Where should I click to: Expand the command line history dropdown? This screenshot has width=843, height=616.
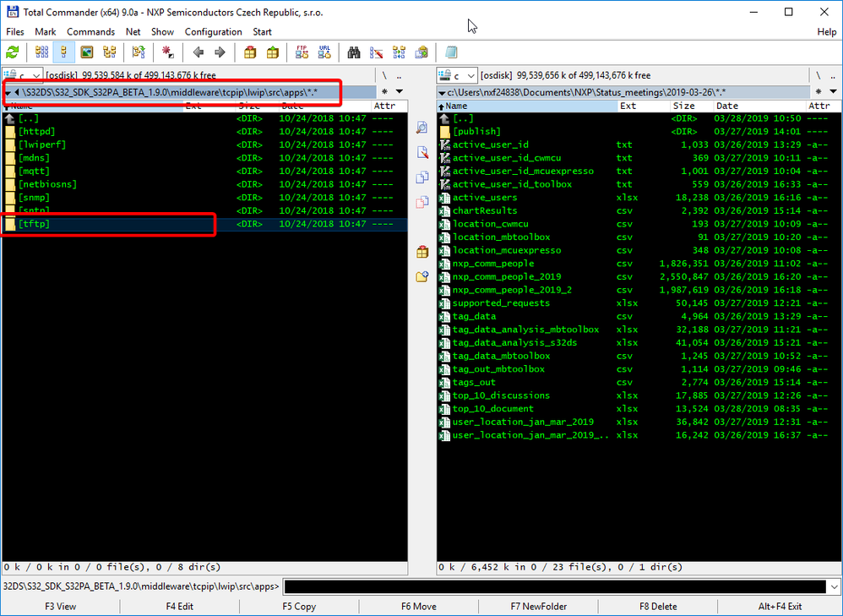point(834,586)
